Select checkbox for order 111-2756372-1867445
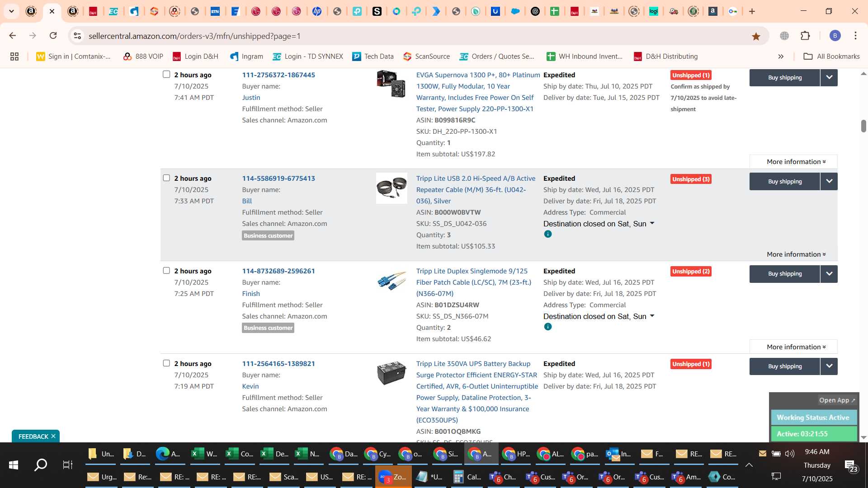 click(166, 75)
